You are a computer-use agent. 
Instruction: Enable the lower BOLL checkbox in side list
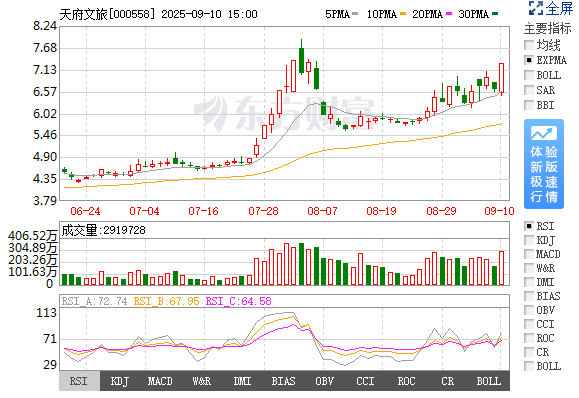coord(529,366)
